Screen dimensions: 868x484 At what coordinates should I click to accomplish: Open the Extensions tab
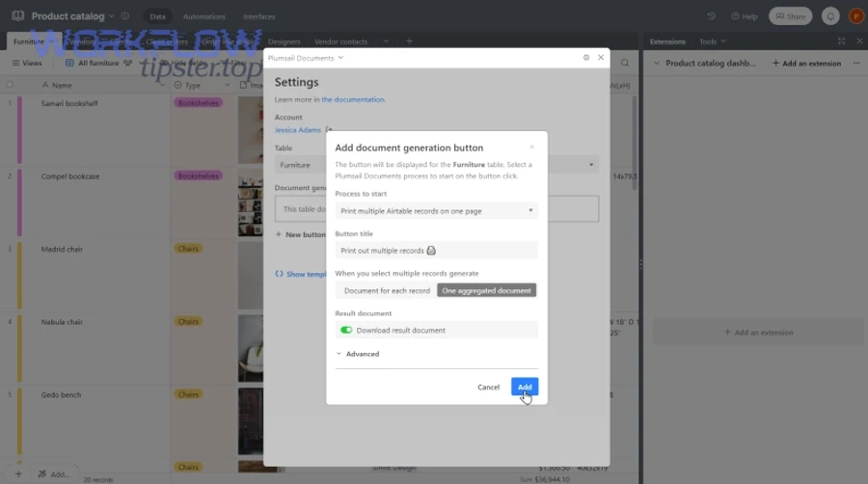667,41
